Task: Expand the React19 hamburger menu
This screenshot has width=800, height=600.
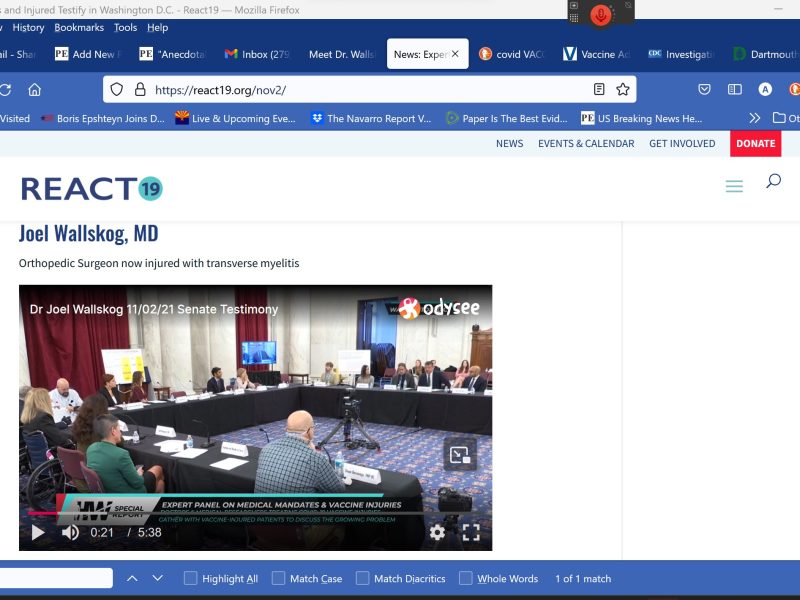Action: click(x=734, y=187)
